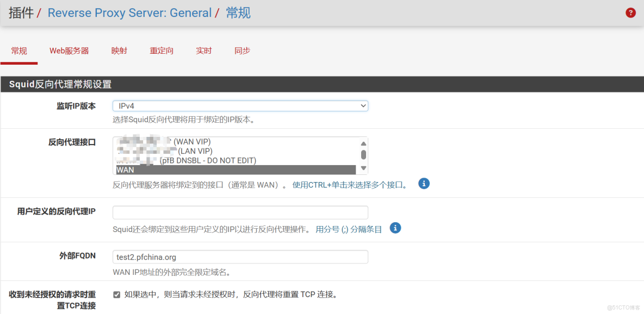Return to the 常规 tab
Viewport: 644px width, 314px height.
pyautogui.click(x=19, y=51)
